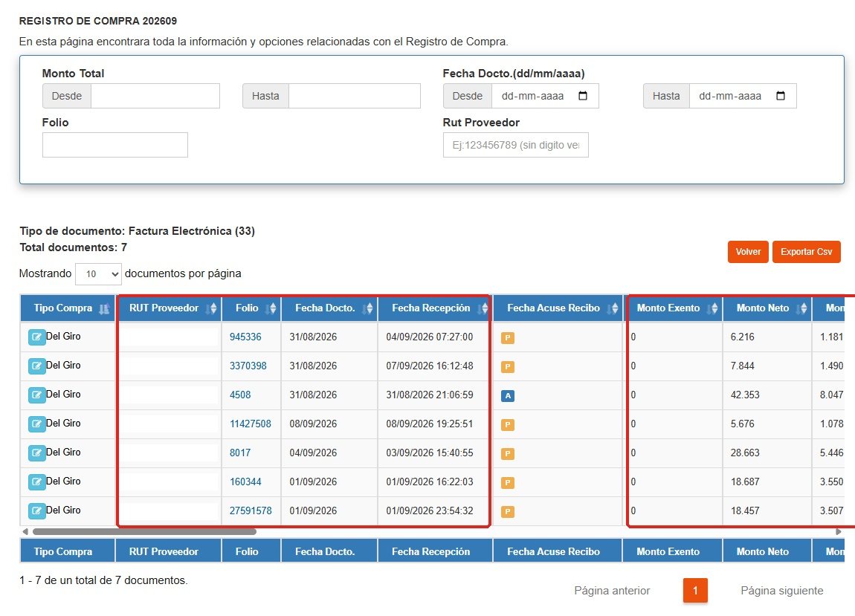The height and width of the screenshot is (616, 855).
Task: Click the scrollbar right arrow under the table
Action: click(x=839, y=531)
